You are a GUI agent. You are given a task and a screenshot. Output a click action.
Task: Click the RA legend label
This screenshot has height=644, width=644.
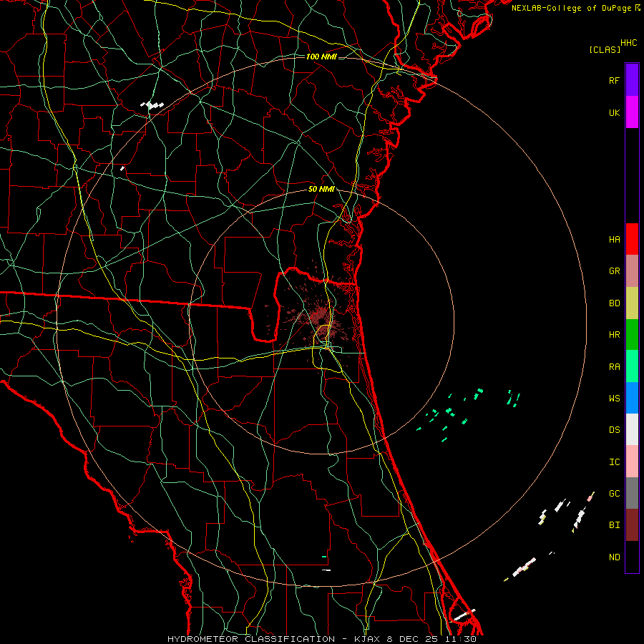[614, 367]
